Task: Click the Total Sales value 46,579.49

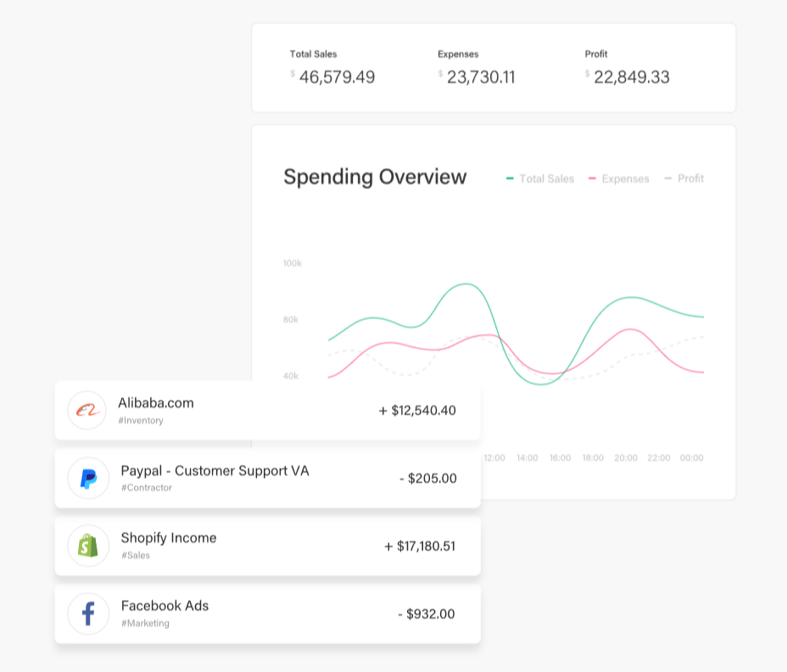Action: pos(337,77)
